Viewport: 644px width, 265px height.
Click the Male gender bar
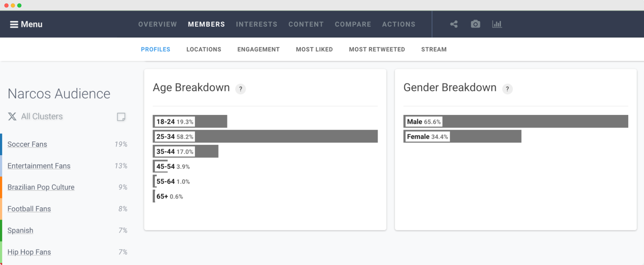pyautogui.click(x=516, y=121)
